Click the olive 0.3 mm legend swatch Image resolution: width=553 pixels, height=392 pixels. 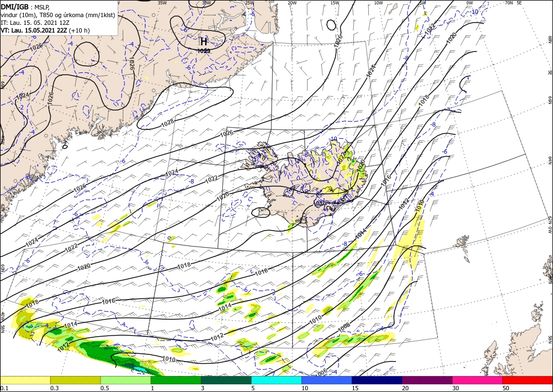tap(75, 380)
